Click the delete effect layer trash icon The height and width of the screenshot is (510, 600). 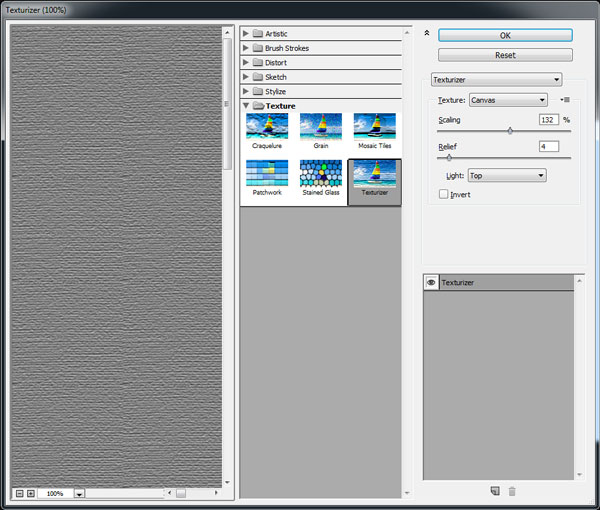pos(512,491)
